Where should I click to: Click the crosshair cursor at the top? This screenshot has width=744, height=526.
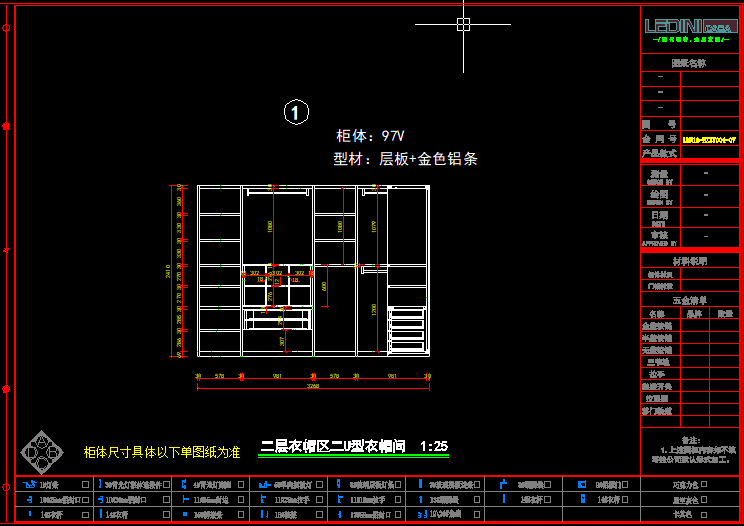463,24
